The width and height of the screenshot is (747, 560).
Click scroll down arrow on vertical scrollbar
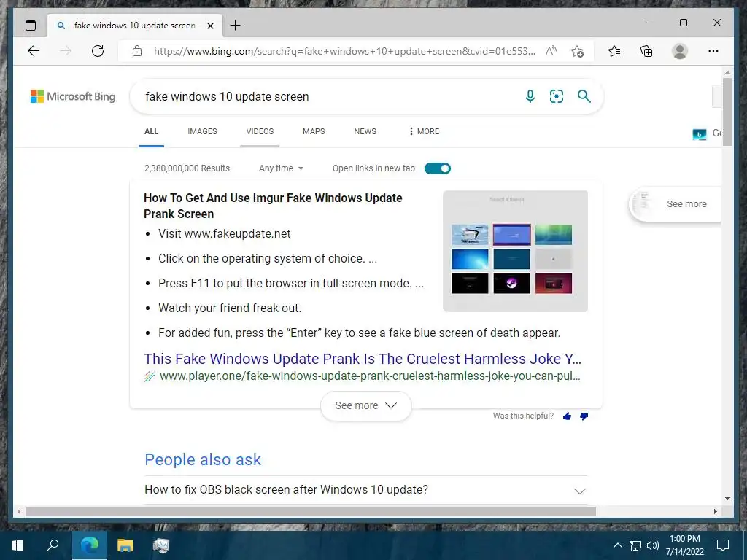pyautogui.click(x=727, y=499)
